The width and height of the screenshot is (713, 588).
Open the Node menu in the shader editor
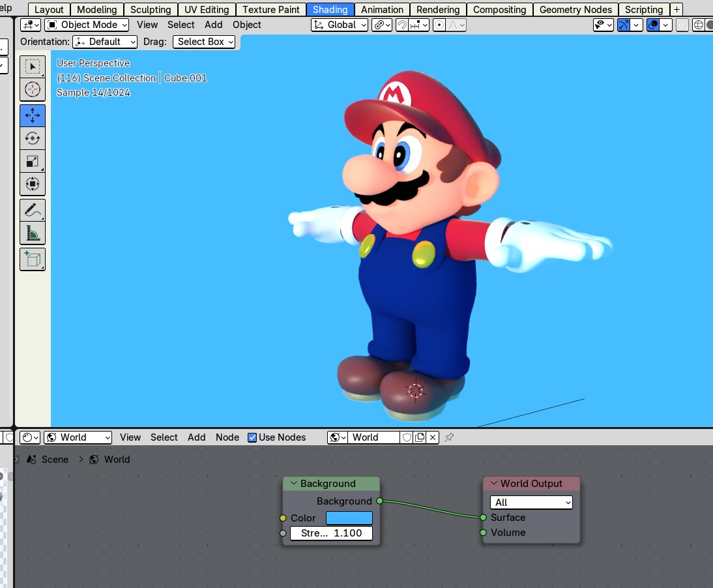point(227,437)
